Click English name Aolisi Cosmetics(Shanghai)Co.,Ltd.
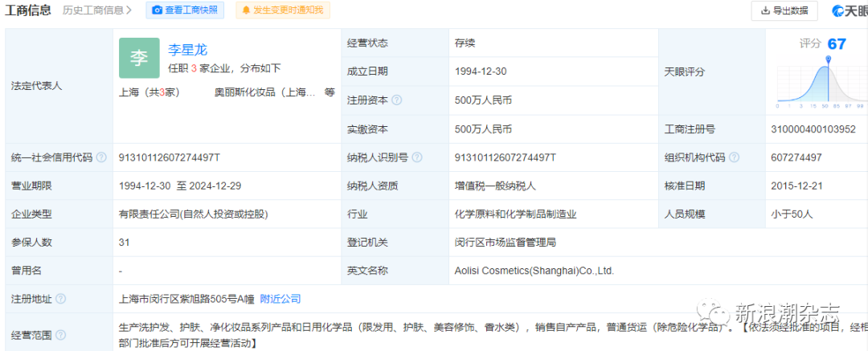868x351 pixels. pyautogui.click(x=534, y=271)
